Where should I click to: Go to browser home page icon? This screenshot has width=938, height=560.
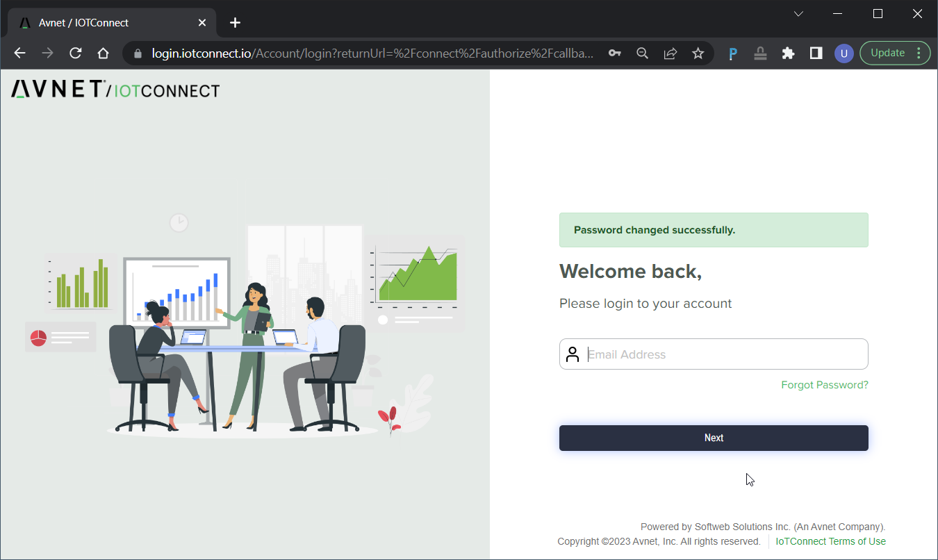[x=103, y=53]
